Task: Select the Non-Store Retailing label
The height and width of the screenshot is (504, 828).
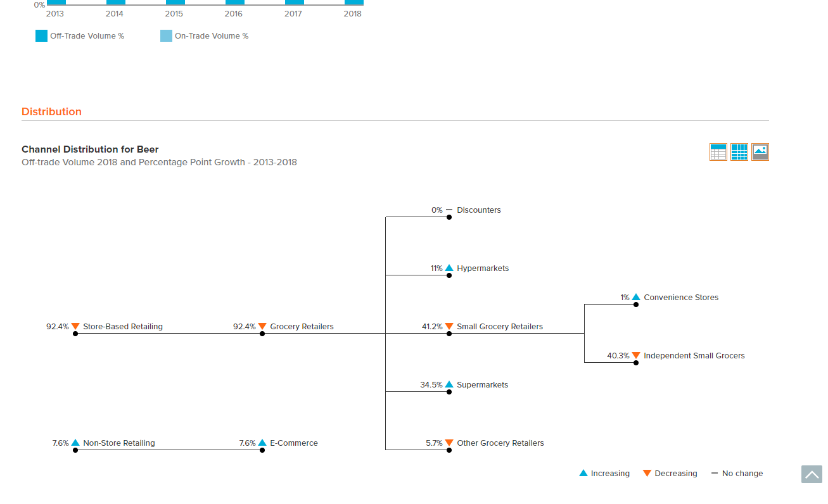Action: 119,443
